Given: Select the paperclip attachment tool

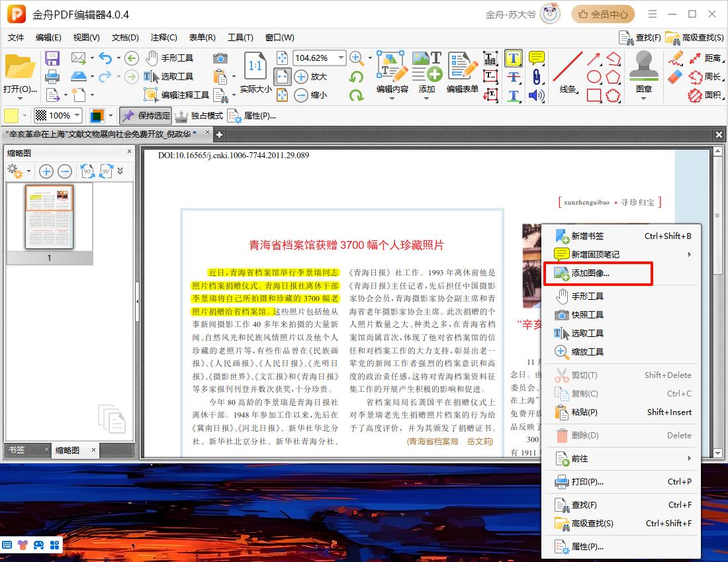Looking at the screenshot, I should click(536, 77).
